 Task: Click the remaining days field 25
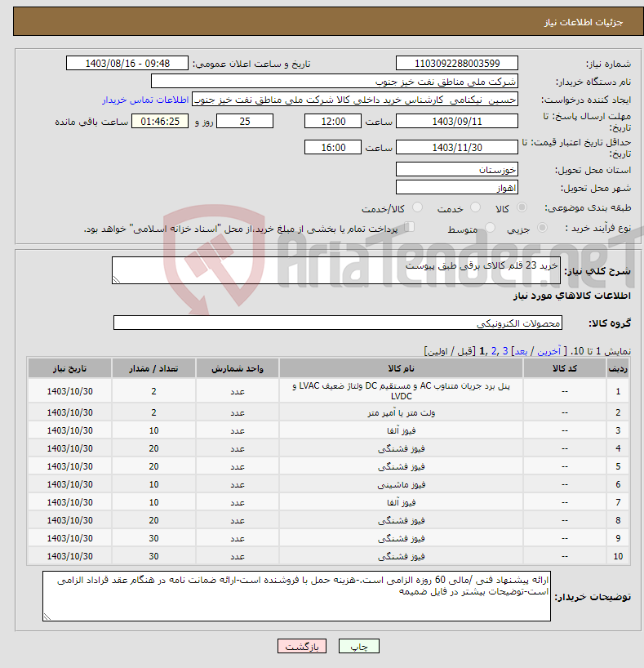tap(245, 121)
